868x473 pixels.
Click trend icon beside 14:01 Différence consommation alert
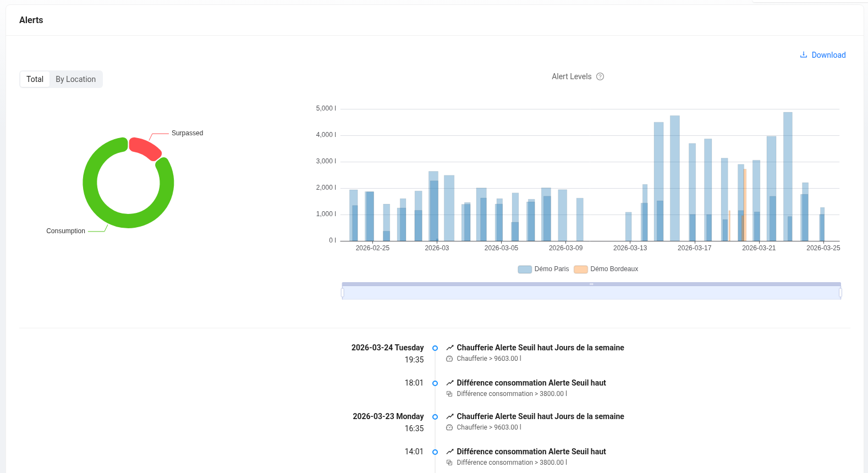pyautogui.click(x=450, y=452)
